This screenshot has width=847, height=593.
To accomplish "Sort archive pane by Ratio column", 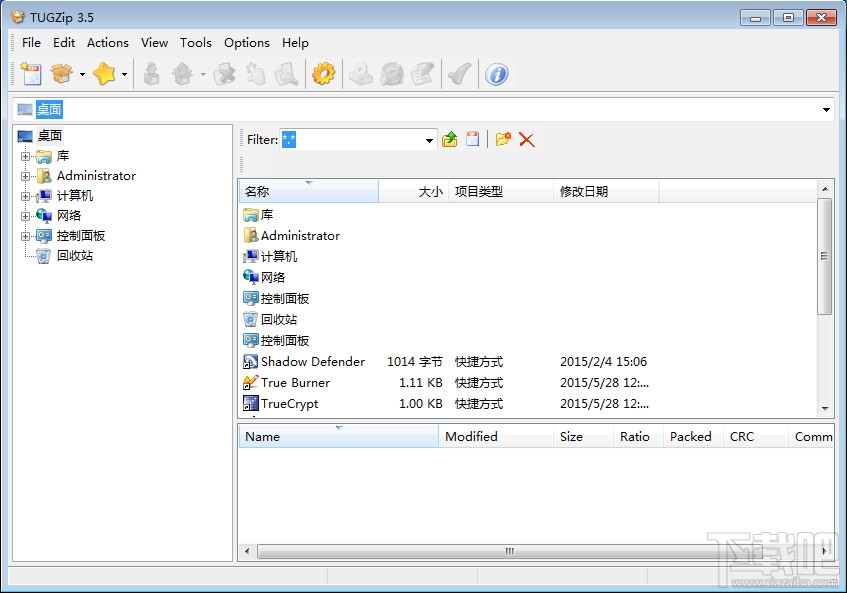I will [x=638, y=436].
